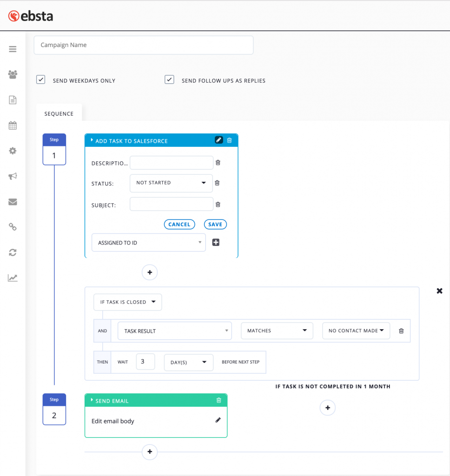Save the Salesforce task details
The height and width of the screenshot is (476, 450).
tap(215, 224)
